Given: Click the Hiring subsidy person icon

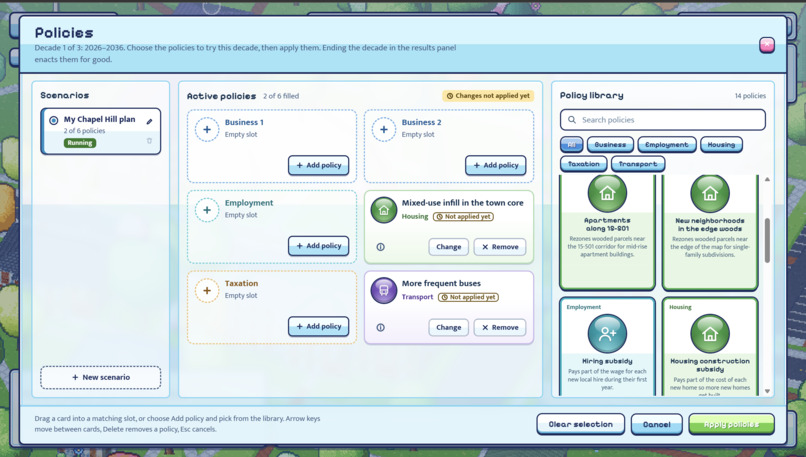Looking at the screenshot, I should [x=607, y=334].
